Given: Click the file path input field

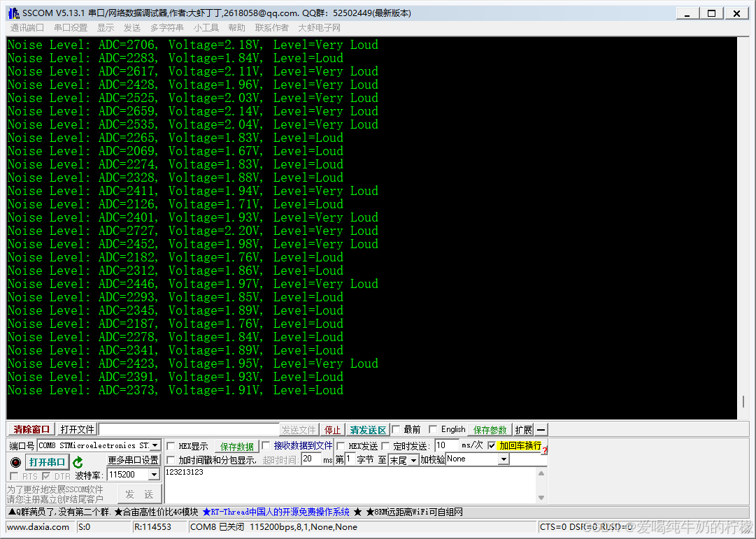Looking at the screenshot, I should [x=189, y=429].
